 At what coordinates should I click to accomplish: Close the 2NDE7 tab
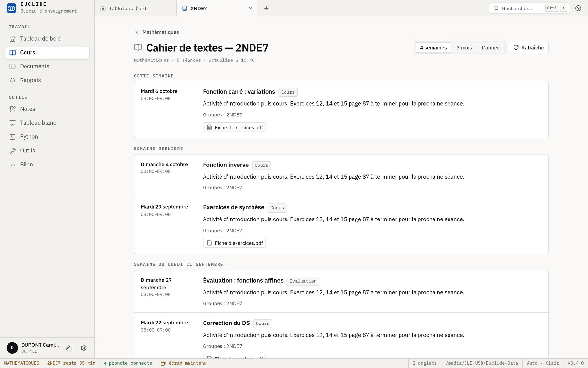point(250,8)
